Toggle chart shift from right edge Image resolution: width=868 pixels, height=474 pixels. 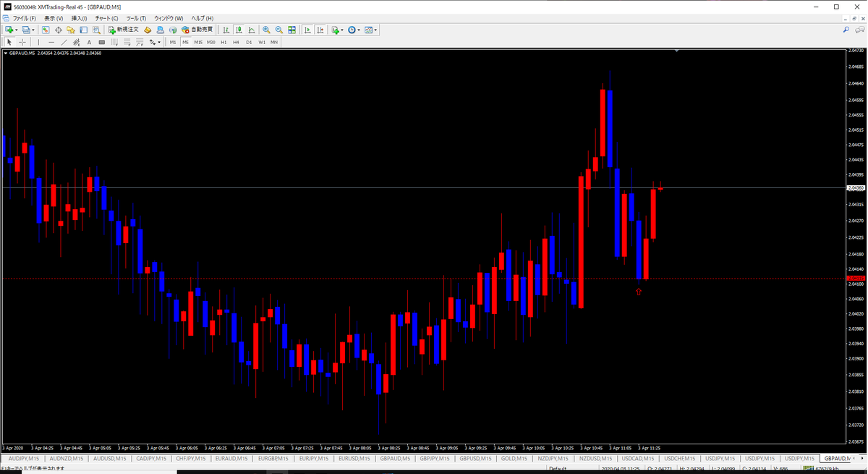point(320,30)
